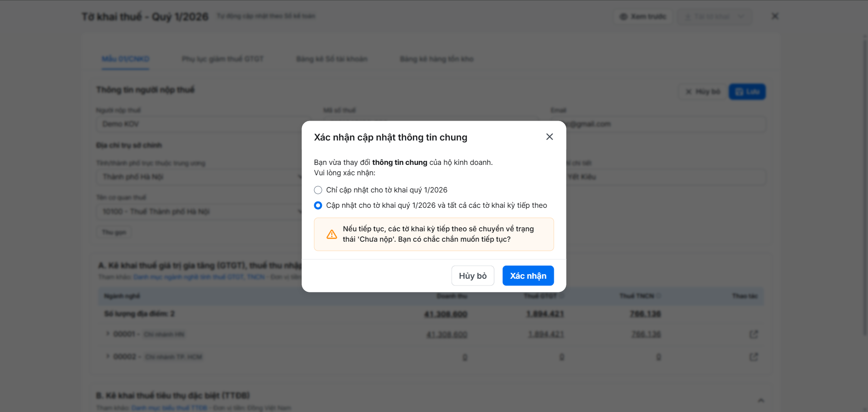Click the Tải tờ khai download button

(x=714, y=17)
